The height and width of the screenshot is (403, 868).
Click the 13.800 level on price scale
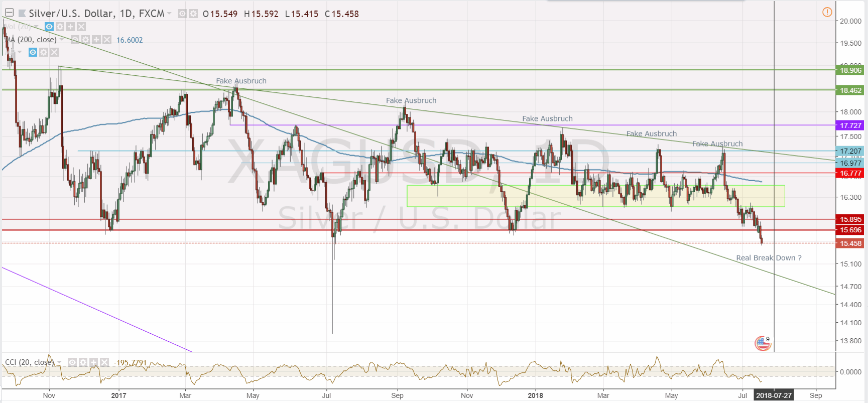[850, 341]
